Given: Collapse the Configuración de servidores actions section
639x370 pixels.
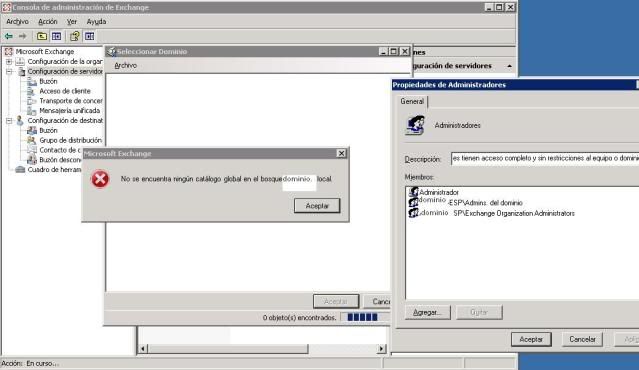Looking at the screenshot, I should tap(509, 66).
